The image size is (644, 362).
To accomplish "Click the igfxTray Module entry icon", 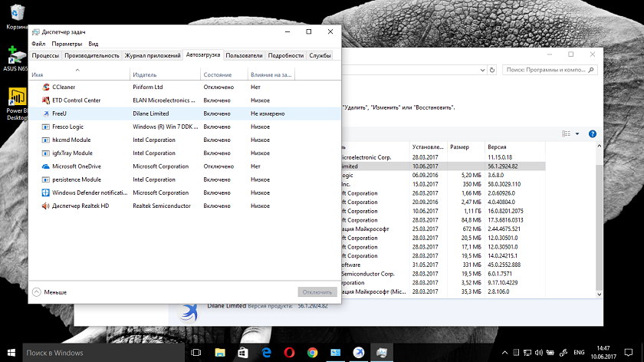I will point(45,153).
